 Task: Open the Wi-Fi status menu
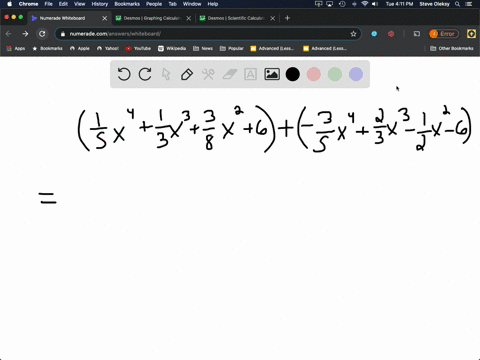click(x=365, y=4)
